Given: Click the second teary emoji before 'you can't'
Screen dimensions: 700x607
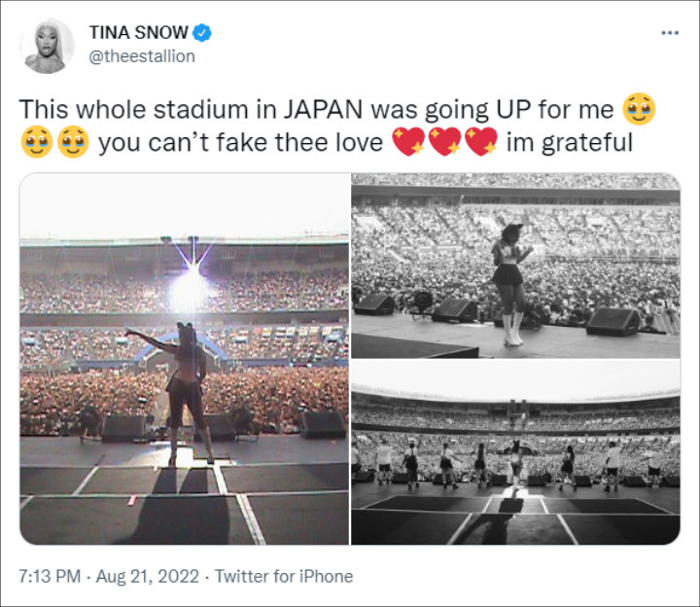Looking at the screenshot, I should [73, 142].
